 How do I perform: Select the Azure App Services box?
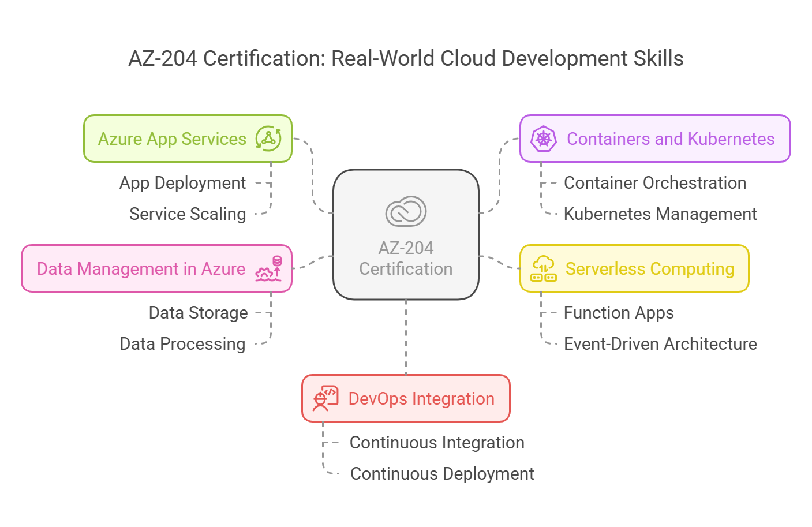(188, 139)
